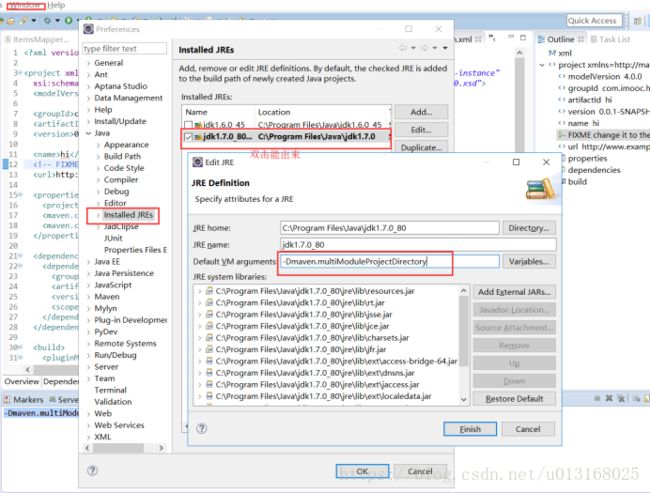Click the green Run toolbar icon
Viewport: 650px width, 493px height.
click(x=68, y=20)
